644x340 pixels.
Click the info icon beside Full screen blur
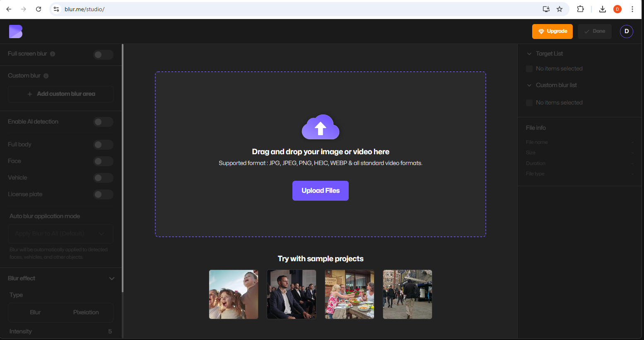53,54
